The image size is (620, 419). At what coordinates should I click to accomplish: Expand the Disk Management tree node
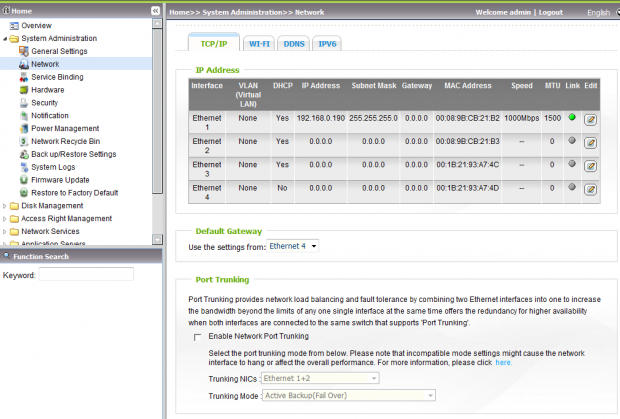(x=5, y=206)
